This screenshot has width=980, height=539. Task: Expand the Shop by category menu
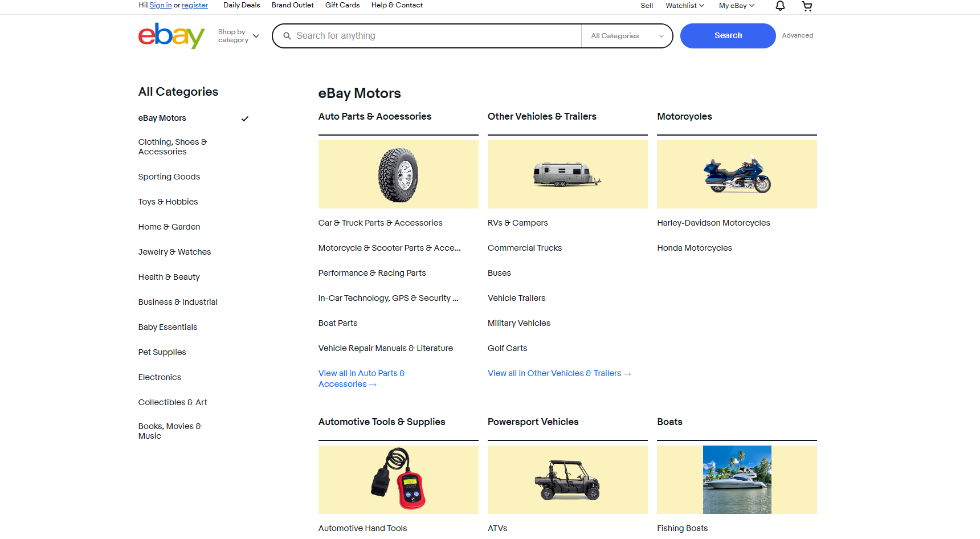click(x=238, y=35)
